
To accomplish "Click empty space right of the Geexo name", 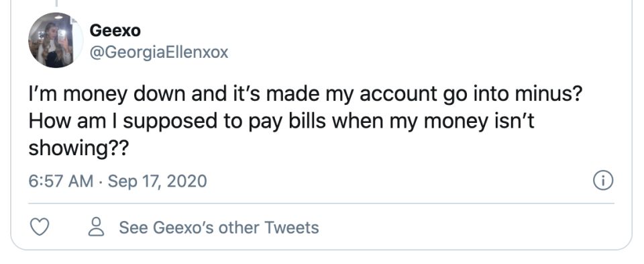I will [370, 30].
